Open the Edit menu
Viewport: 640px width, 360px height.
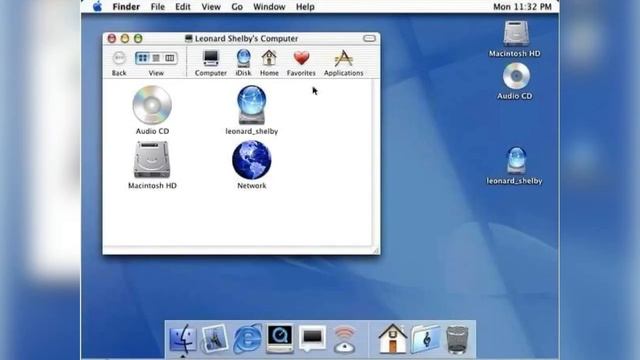183,7
